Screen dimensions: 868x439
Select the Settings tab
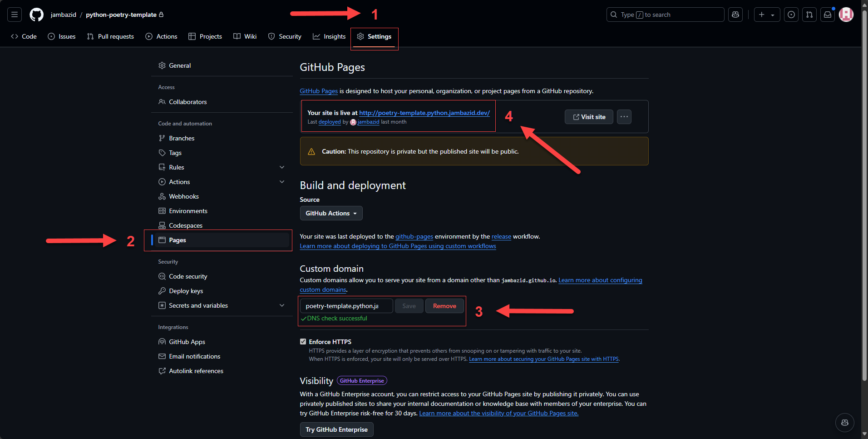coord(375,36)
